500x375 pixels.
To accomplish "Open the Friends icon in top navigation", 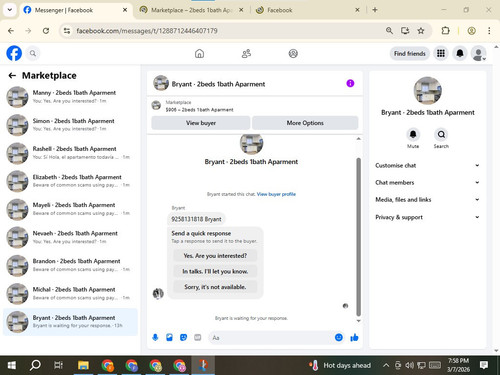I will pyautogui.click(x=246, y=53).
